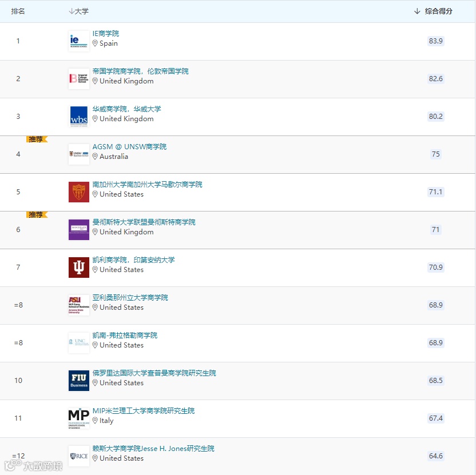This screenshot has height=475, width=476.
Task: Open 凯利商学院，印第安纳大学 link
Action: 133,260
